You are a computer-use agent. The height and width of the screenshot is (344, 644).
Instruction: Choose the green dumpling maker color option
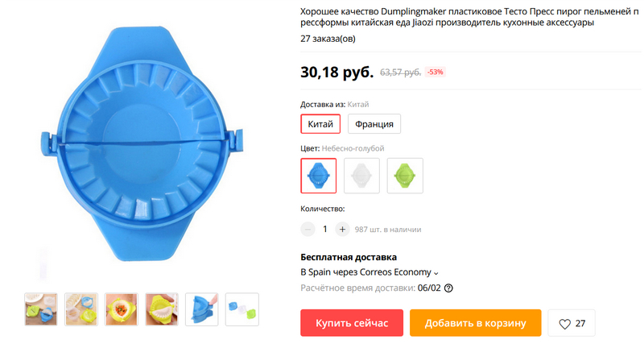405,176
